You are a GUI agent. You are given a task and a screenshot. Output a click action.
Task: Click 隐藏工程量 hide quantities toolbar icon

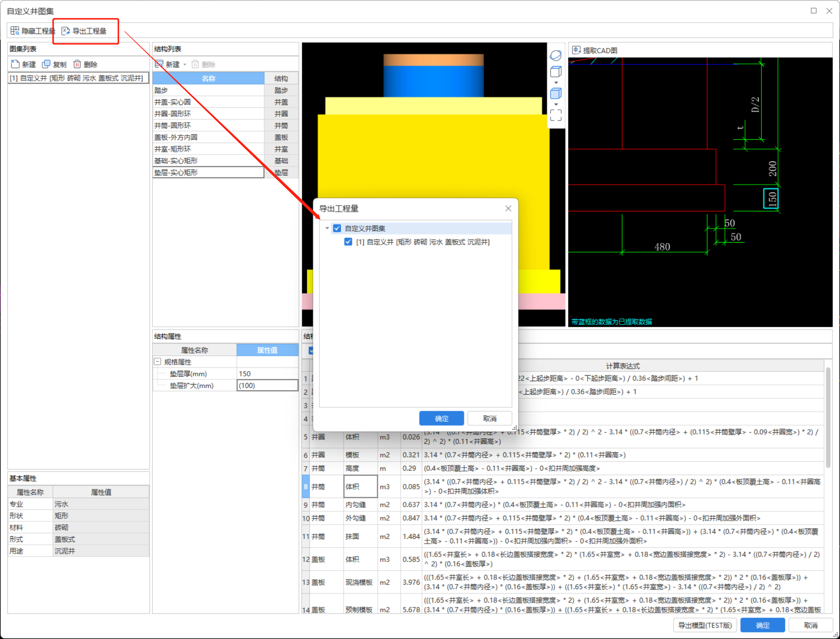[15, 31]
